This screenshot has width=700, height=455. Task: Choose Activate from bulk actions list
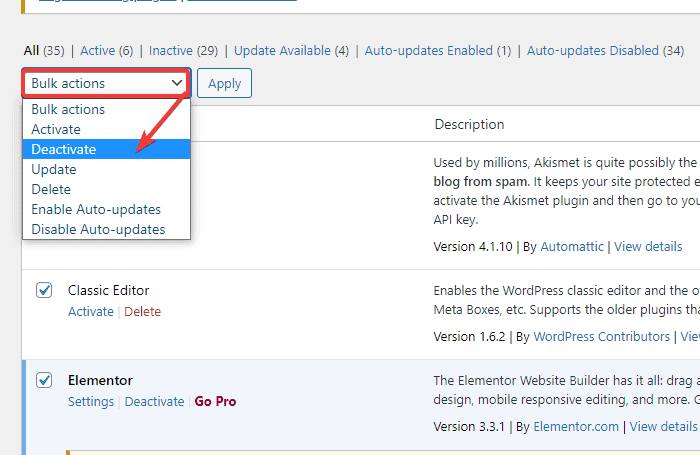pos(56,129)
